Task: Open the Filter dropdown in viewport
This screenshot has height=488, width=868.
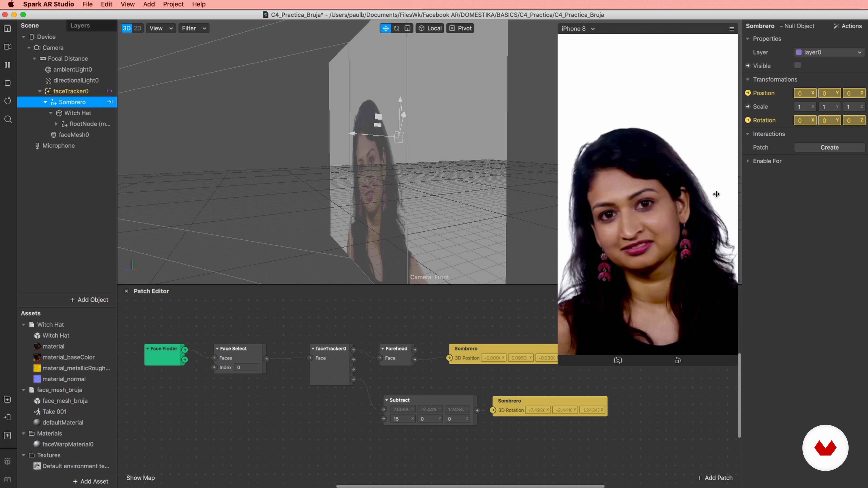Action: 194,28
